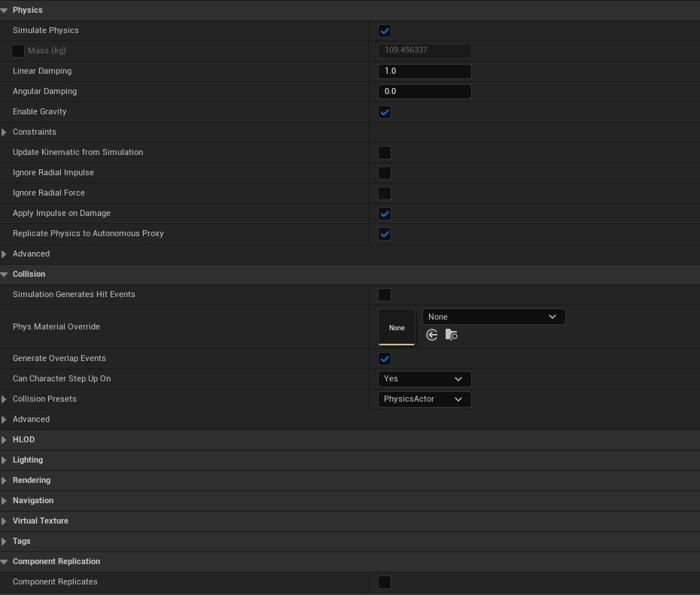Edit the Linear Damping value field
The image size is (700, 595).
(424, 71)
